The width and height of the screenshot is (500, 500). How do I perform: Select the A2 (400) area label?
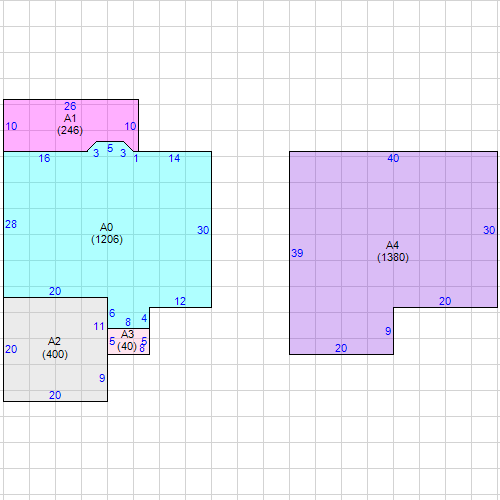55,348
